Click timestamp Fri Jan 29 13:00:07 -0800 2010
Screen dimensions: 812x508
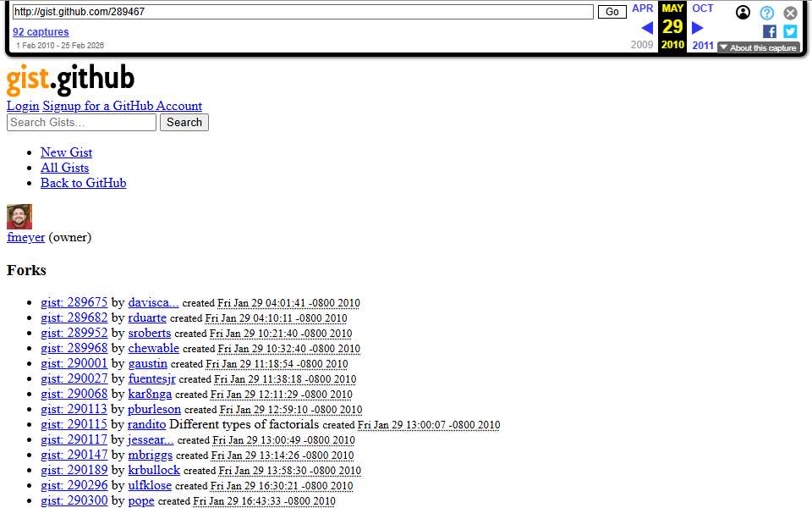point(429,425)
